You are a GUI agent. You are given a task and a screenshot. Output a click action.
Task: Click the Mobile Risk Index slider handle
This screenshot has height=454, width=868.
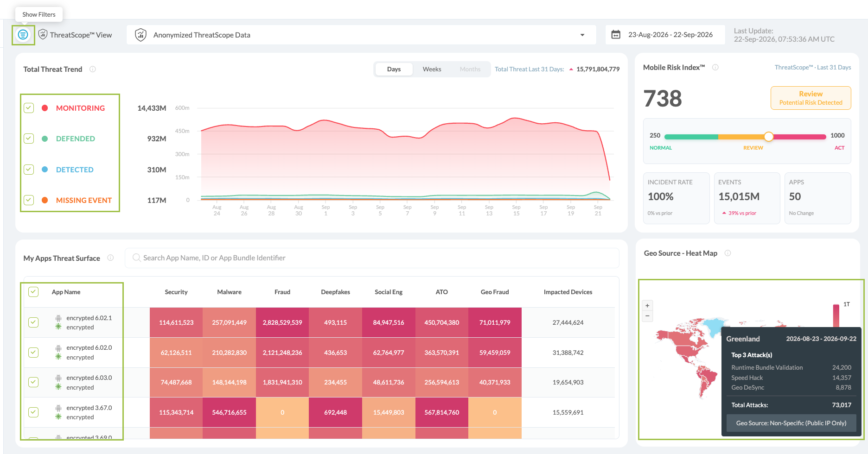[768, 137]
